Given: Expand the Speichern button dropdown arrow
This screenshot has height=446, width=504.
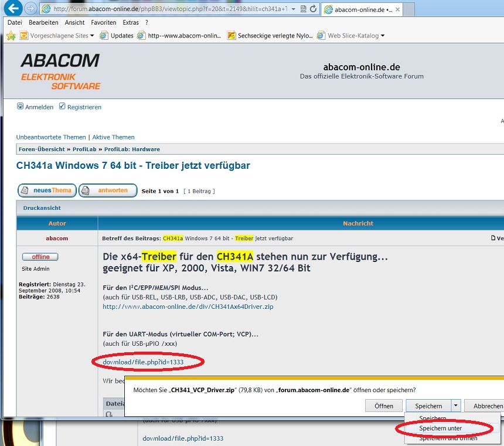Looking at the screenshot, I should point(456,406).
